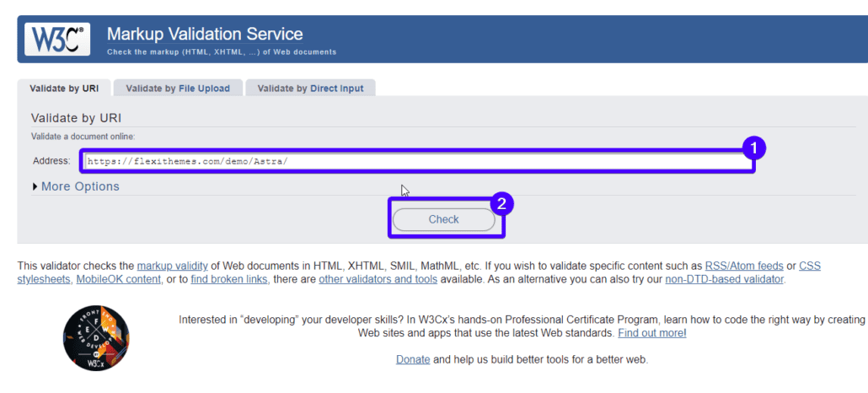Click the Check button
This screenshot has height=393, width=868.
point(444,219)
